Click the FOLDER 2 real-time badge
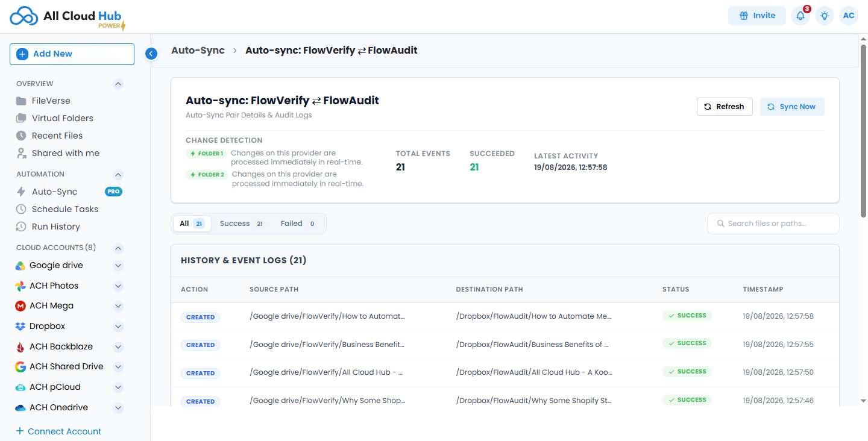The height and width of the screenshot is (441, 868). click(207, 175)
